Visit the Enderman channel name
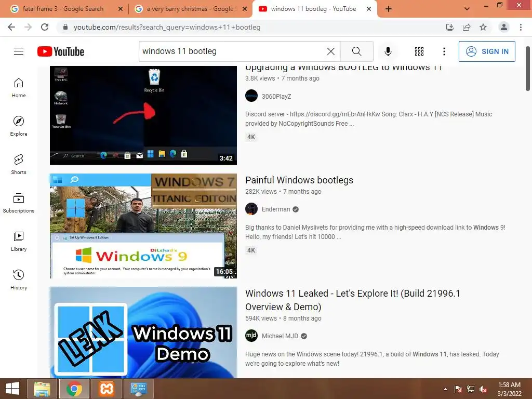 point(275,209)
